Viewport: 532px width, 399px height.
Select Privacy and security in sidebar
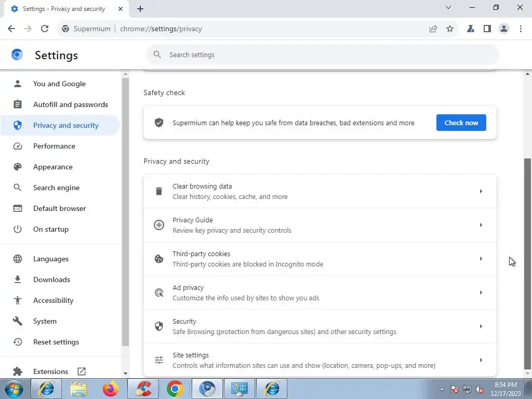point(60,125)
